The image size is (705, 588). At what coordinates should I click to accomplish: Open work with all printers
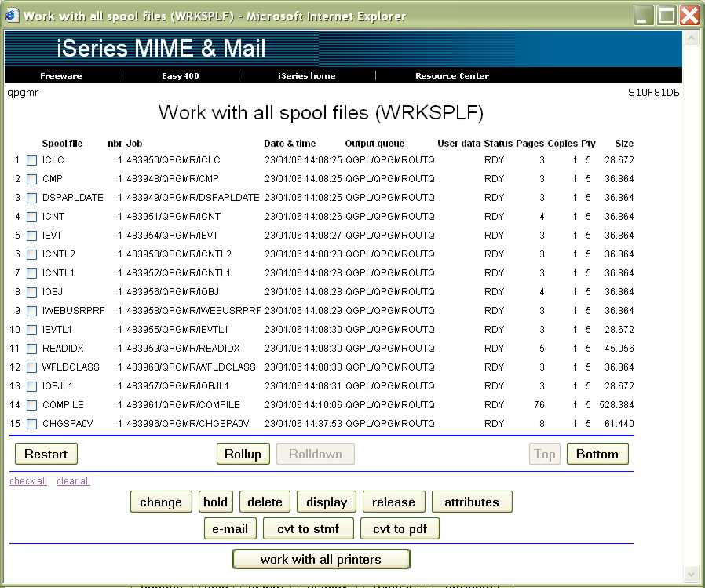321,559
